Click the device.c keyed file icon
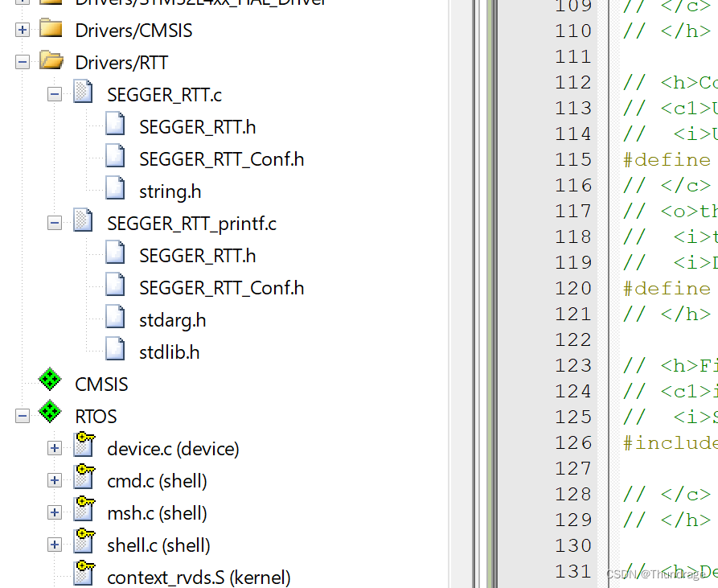The width and height of the screenshot is (718, 588). [x=84, y=445]
